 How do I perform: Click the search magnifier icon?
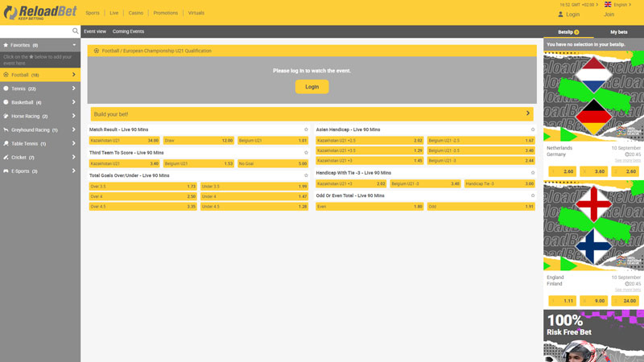(x=76, y=31)
